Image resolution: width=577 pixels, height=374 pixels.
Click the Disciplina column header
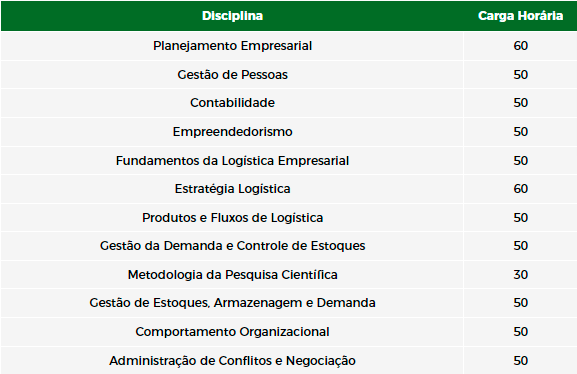tap(232, 16)
